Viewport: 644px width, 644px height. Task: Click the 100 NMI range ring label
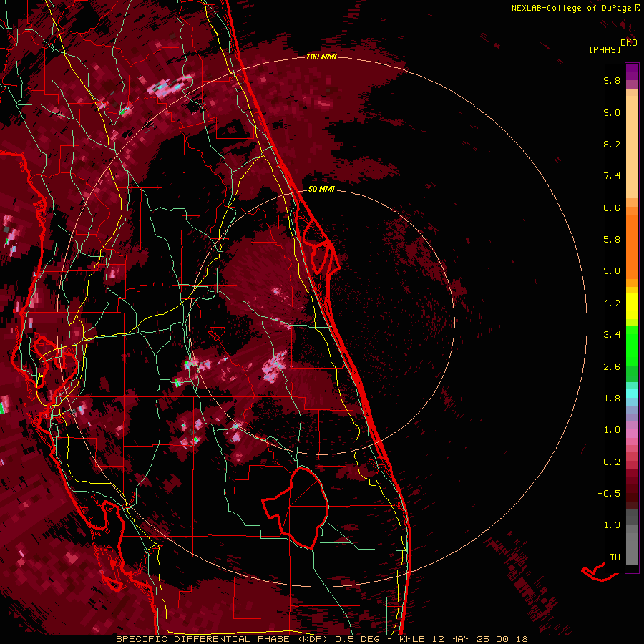tap(321, 57)
